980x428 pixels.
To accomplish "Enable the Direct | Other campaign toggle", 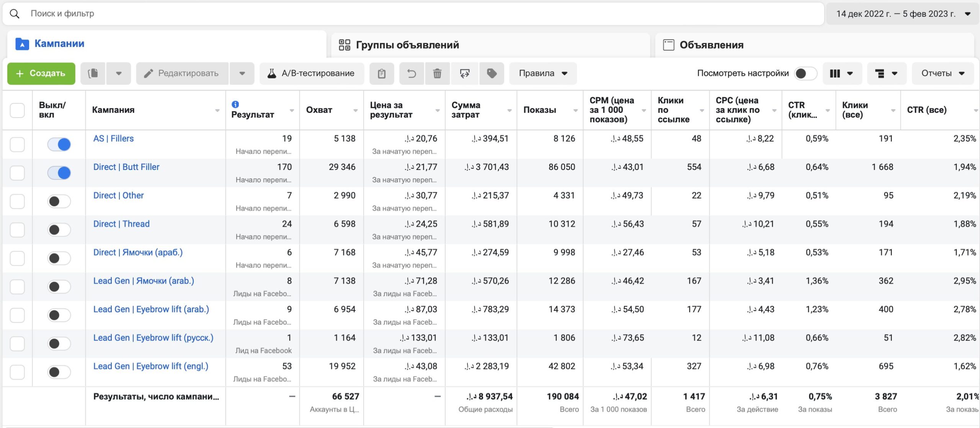I will [59, 201].
